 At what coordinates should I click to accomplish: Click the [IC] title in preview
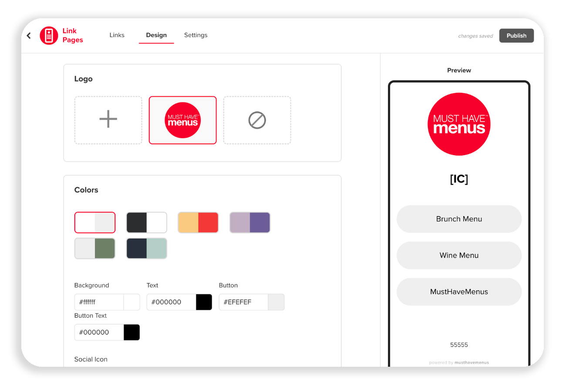(459, 179)
